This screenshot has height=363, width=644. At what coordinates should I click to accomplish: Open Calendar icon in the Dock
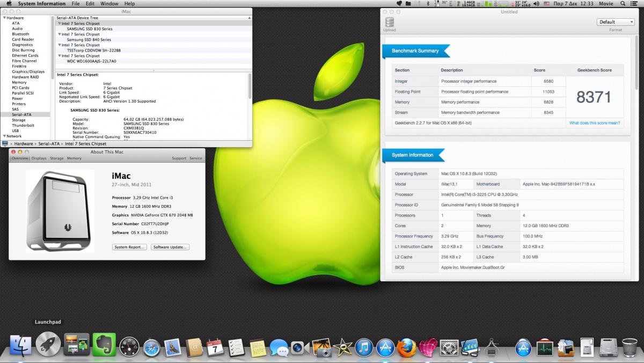pos(215,347)
